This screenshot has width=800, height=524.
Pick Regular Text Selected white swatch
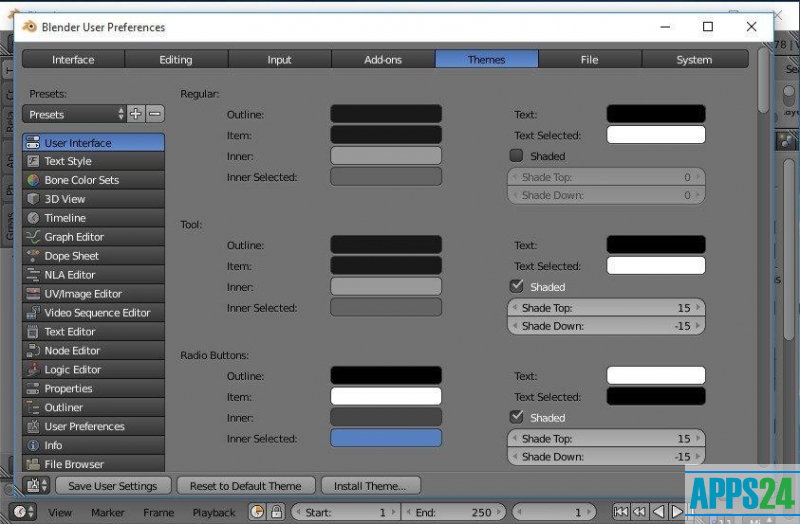click(x=656, y=135)
